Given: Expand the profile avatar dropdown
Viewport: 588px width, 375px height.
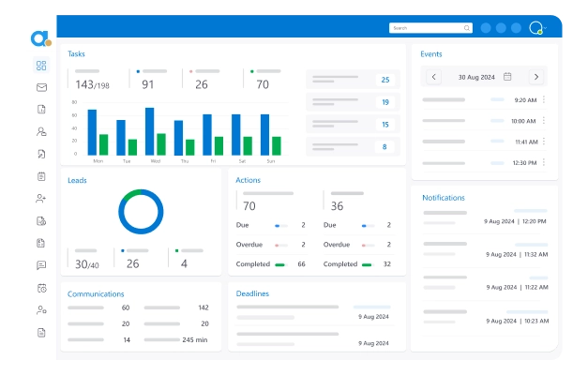Looking at the screenshot, I should pos(536,28).
